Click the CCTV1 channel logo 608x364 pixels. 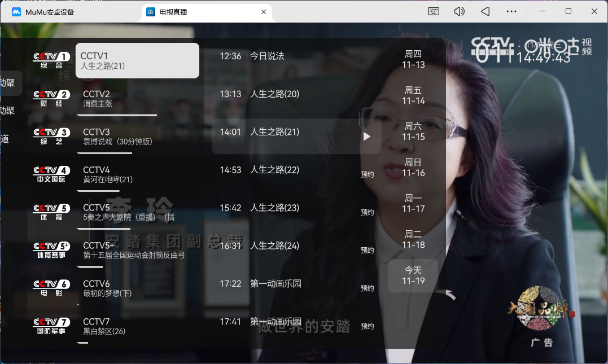(x=51, y=60)
